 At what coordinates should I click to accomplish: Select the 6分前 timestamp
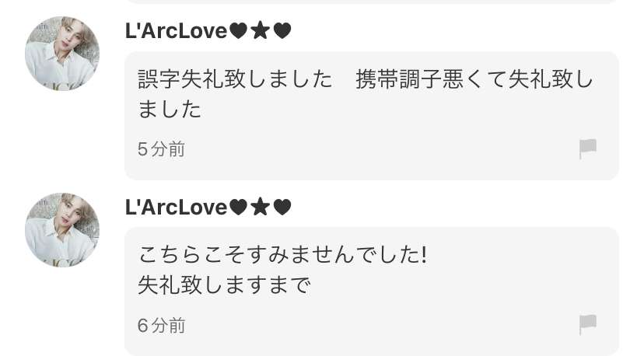click(161, 326)
